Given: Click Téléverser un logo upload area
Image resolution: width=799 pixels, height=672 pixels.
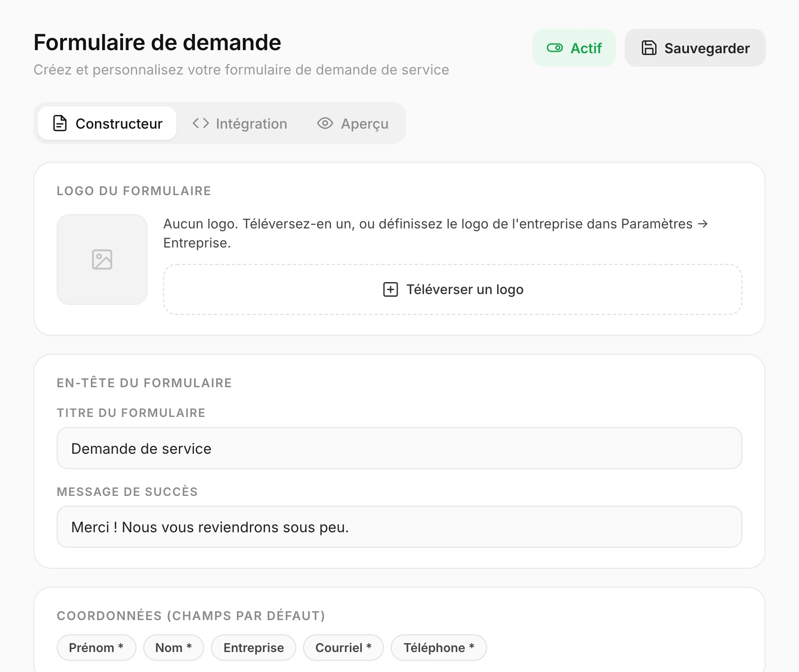Looking at the screenshot, I should [453, 290].
